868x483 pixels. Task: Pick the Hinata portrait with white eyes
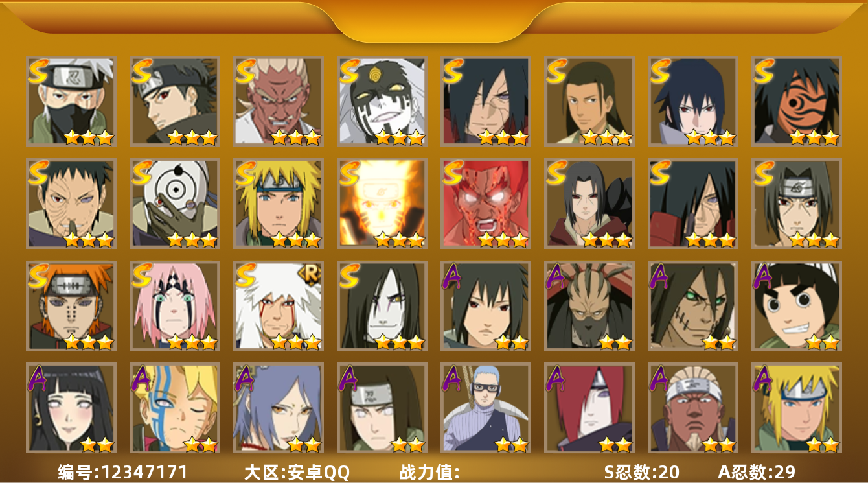[x=71, y=408]
